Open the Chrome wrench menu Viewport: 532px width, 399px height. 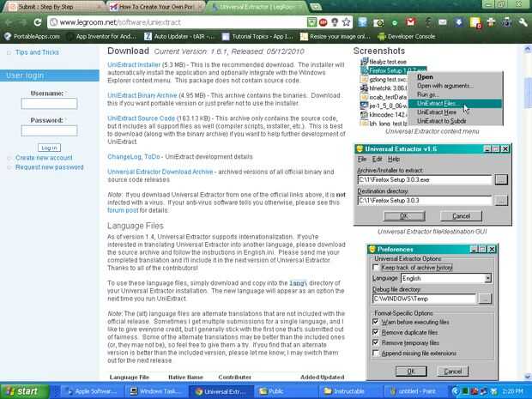523,22
